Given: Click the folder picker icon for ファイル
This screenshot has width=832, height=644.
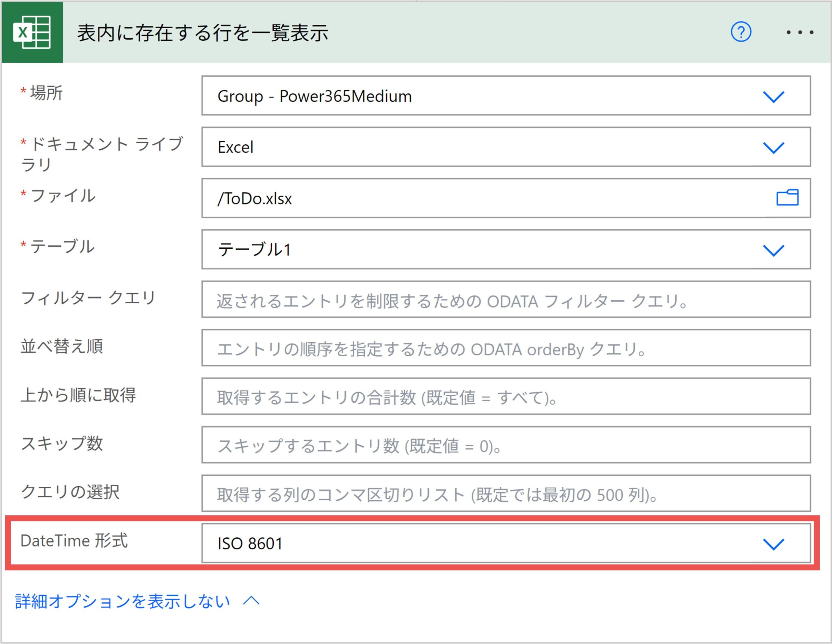Looking at the screenshot, I should pos(787,198).
